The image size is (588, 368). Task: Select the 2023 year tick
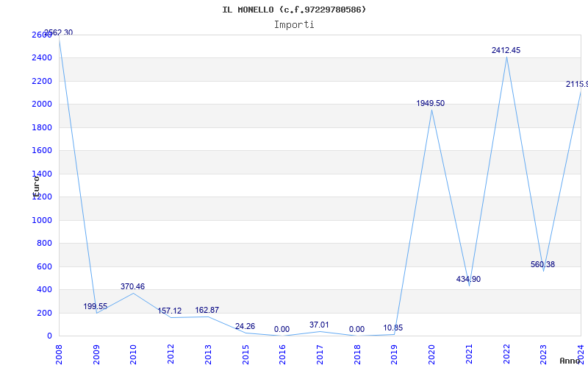pos(543,354)
